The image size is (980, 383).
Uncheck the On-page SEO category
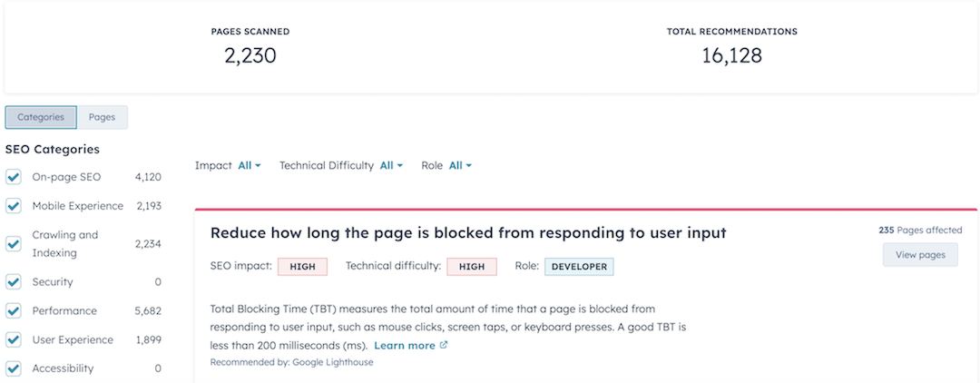(14, 177)
